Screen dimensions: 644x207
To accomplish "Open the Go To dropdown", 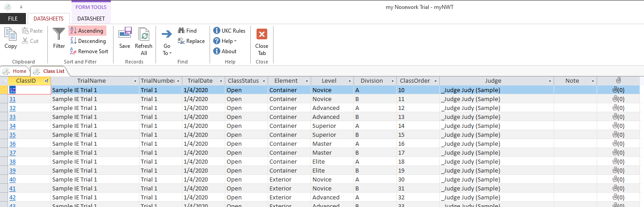I will [167, 42].
